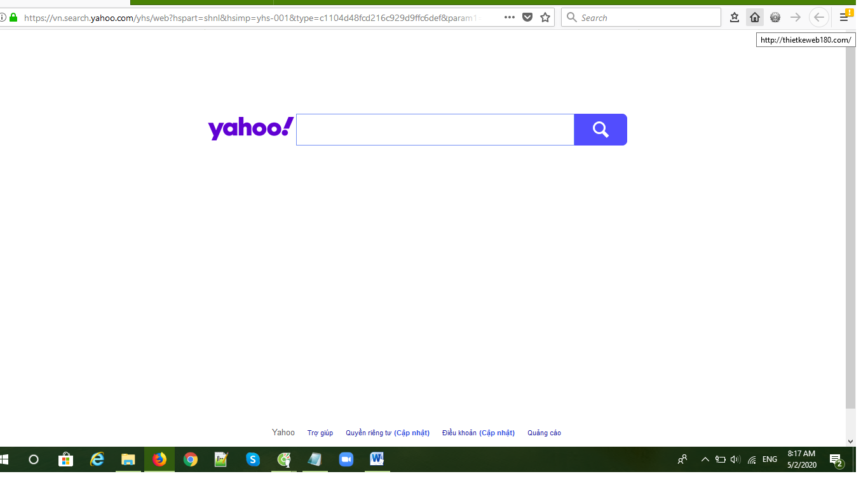Save page to Pocket icon
The width and height of the screenshot is (868, 488).
(x=527, y=18)
